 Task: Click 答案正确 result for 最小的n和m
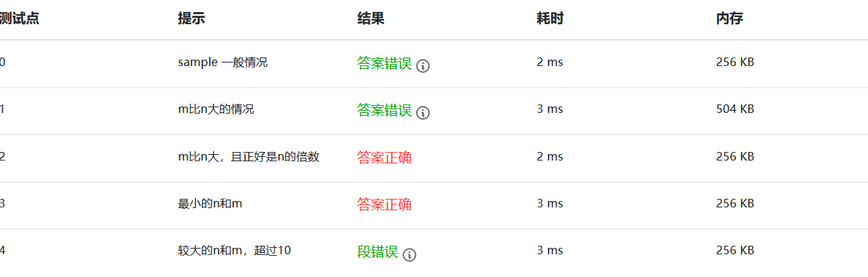[x=384, y=205]
